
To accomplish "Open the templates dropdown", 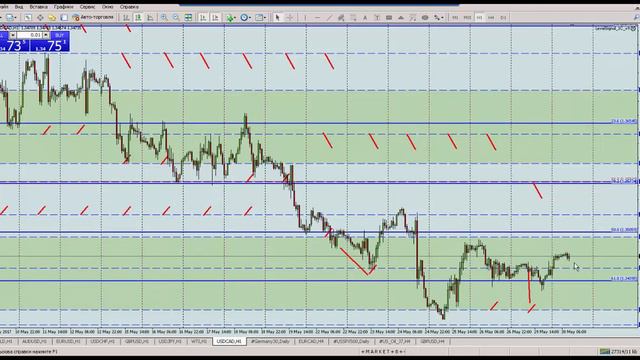I will pyautogui.click(x=260, y=18).
